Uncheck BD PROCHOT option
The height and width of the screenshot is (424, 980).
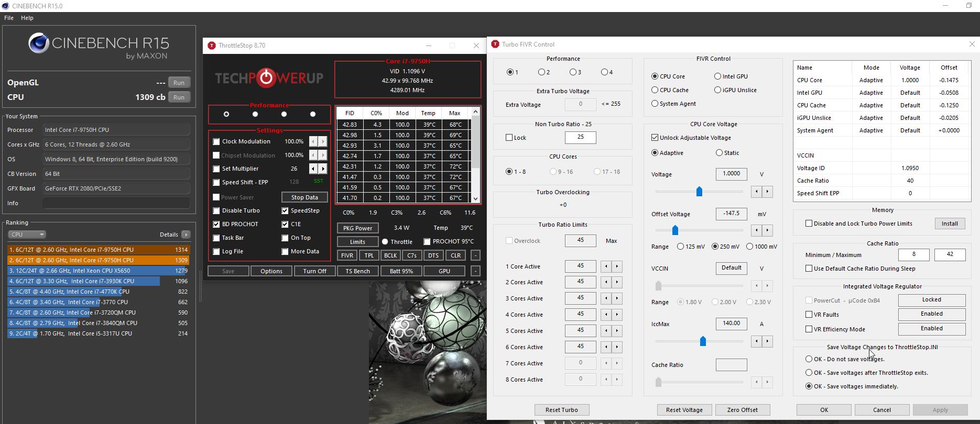(216, 225)
